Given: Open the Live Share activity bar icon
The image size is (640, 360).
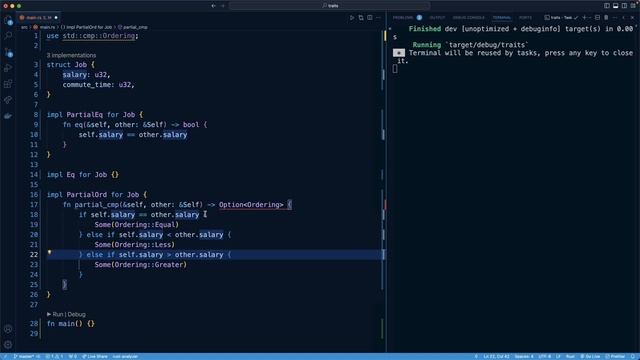Looking at the screenshot, I should click(x=8, y=100).
